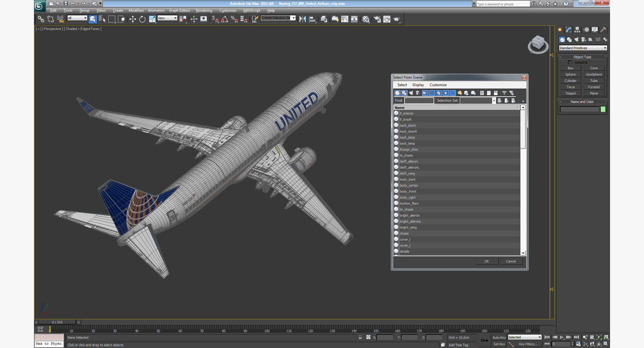Toggle Display Shapes filter in dialog
The image size is (644, 348).
tap(404, 93)
